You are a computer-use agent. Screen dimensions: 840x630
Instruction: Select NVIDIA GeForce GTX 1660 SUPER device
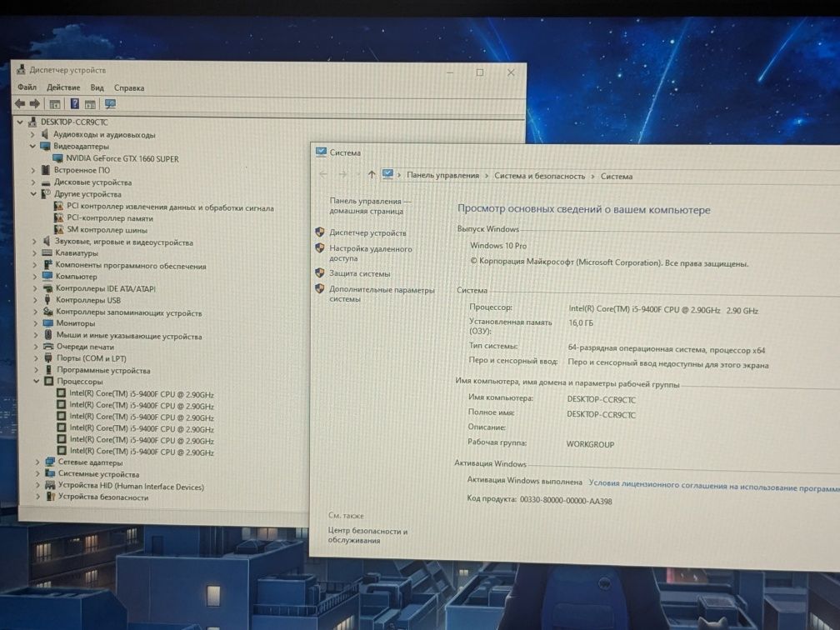122,158
